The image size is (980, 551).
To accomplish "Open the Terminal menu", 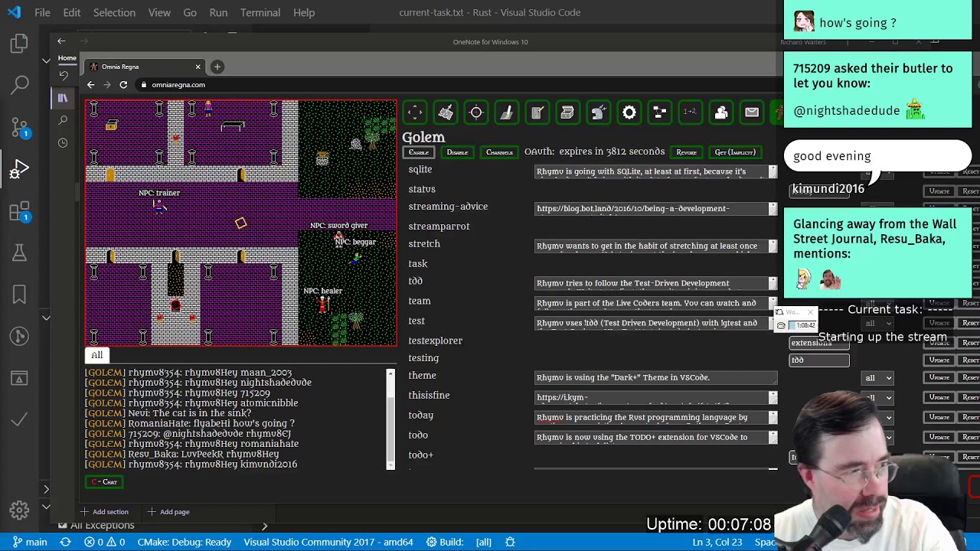I will [260, 12].
